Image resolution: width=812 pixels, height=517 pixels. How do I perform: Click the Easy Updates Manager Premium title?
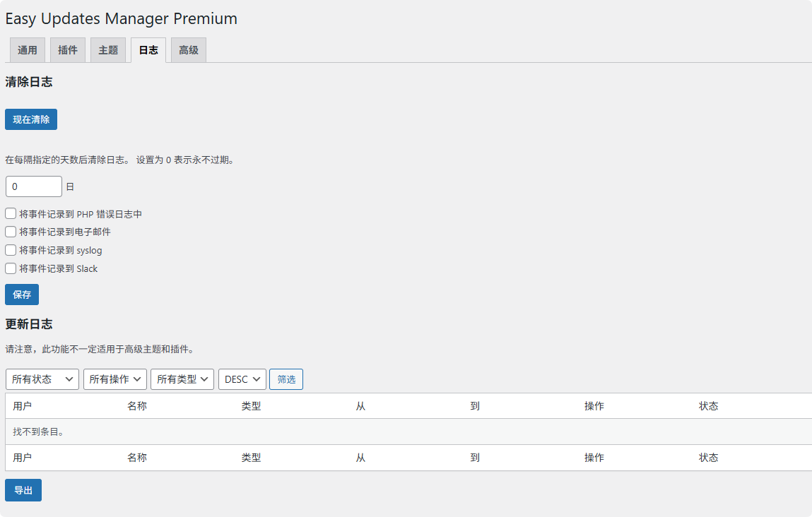[x=121, y=18]
